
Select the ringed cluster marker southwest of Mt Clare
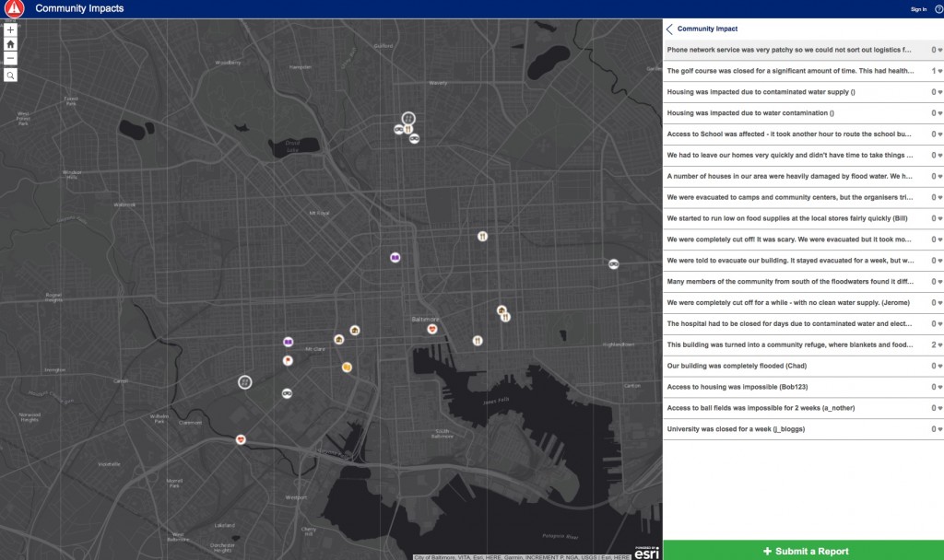[x=244, y=382]
